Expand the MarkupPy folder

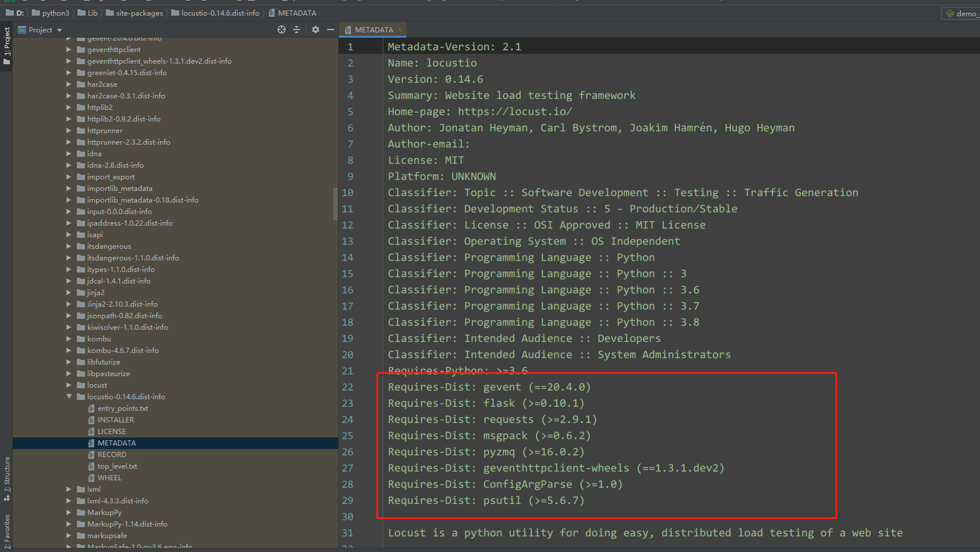(x=69, y=512)
